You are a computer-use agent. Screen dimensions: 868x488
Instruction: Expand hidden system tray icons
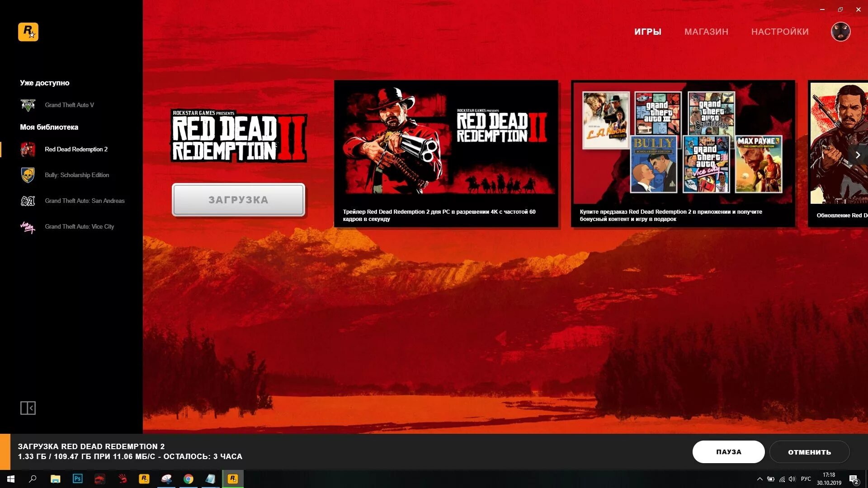click(x=760, y=479)
